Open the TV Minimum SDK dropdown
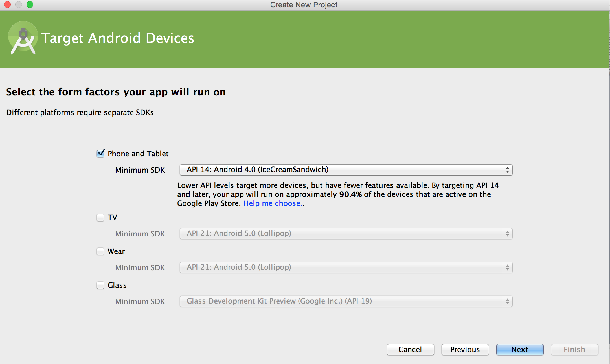Image resolution: width=610 pixels, height=364 pixels. pyautogui.click(x=346, y=234)
